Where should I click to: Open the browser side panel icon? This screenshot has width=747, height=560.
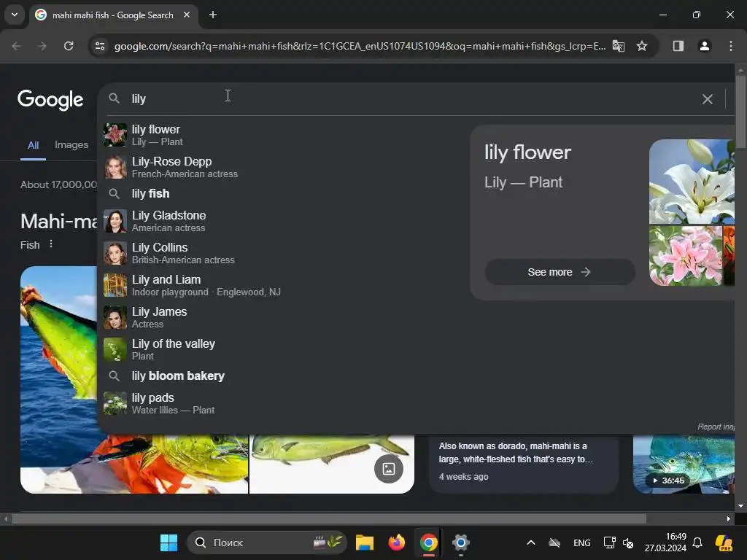pyautogui.click(x=678, y=46)
